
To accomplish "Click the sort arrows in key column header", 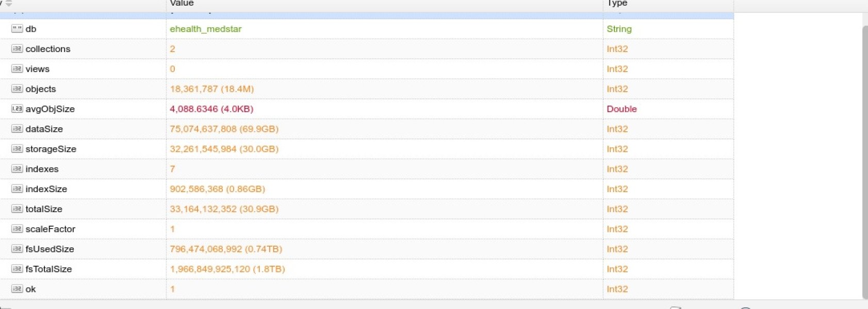I will (x=8, y=4).
